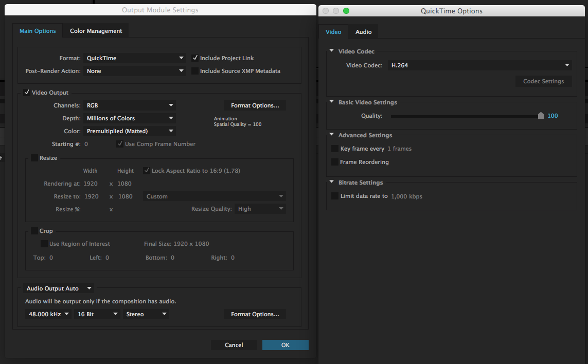
Task: Click the key frame '1 frames' value
Action: pyautogui.click(x=399, y=149)
